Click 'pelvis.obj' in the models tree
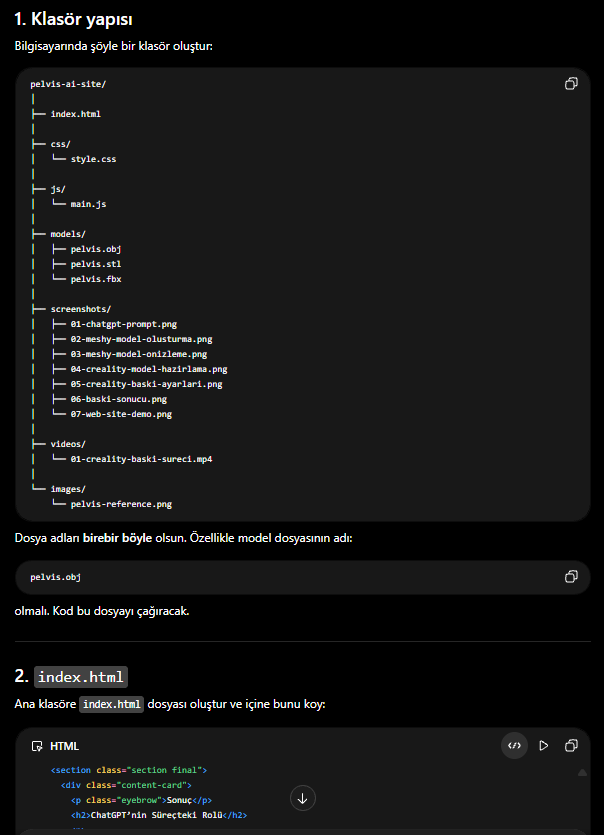The image size is (604, 835). pyautogui.click(x=96, y=249)
